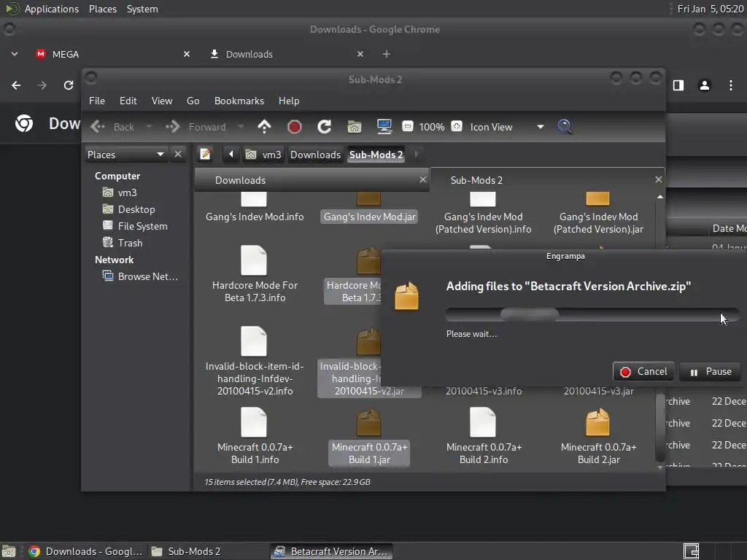The width and height of the screenshot is (747, 560).
Task: Zoom out using the minus icon
Action: pos(407,126)
